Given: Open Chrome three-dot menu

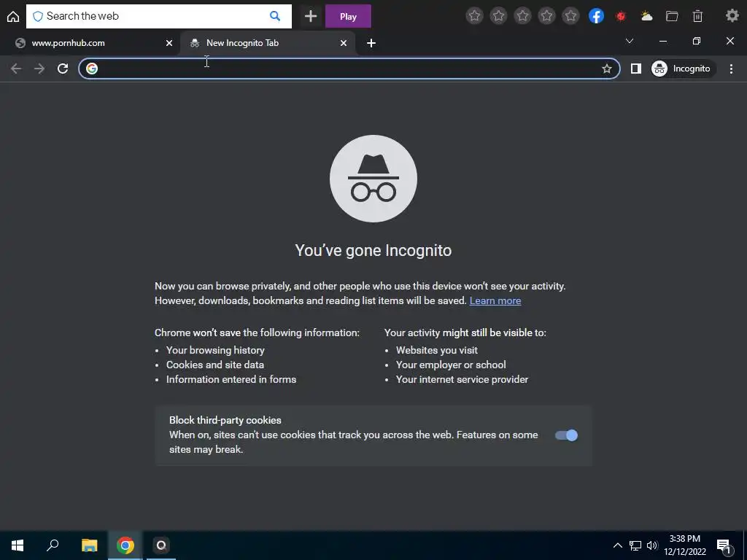Looking at the screenshot, I should coord(731,69).
